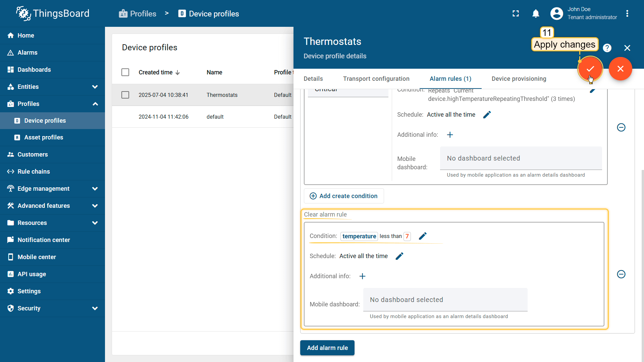The width and height of the screenshot is (644, 362).
Task: Edit clear alarm rule schedule pencil icon
Action: coord(399,256)
